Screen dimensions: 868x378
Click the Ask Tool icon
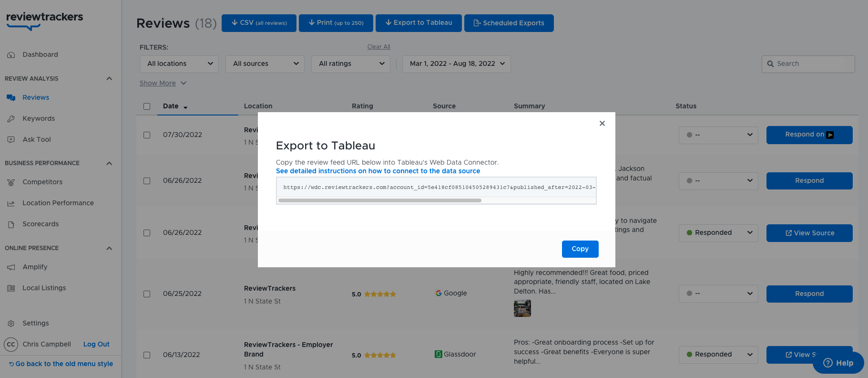point(11,140)
